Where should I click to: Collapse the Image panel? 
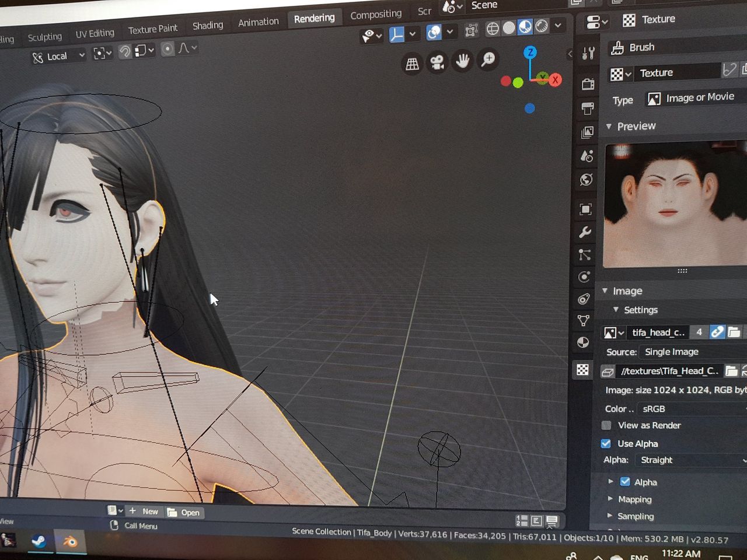(605, 290)
